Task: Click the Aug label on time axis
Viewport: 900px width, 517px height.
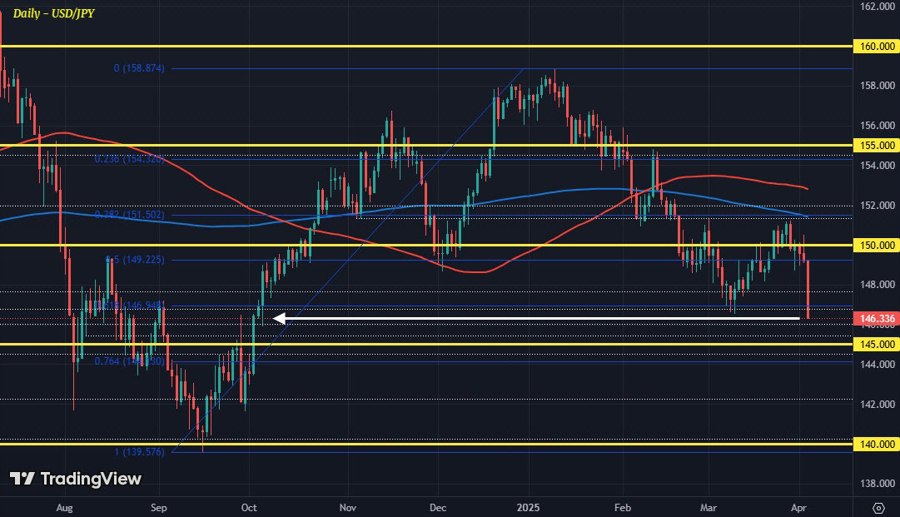Action: coord(65,508)
